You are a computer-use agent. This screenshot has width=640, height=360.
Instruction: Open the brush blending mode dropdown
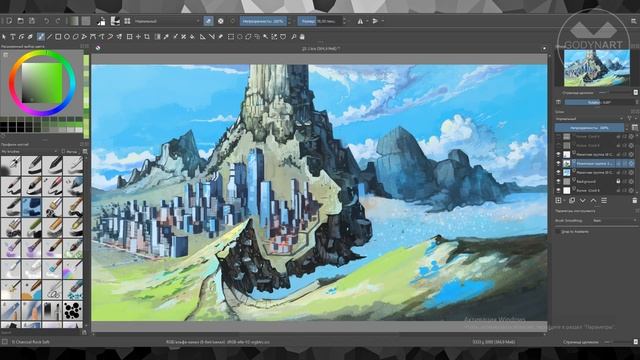pyautogui.click(x=167, y=21)
